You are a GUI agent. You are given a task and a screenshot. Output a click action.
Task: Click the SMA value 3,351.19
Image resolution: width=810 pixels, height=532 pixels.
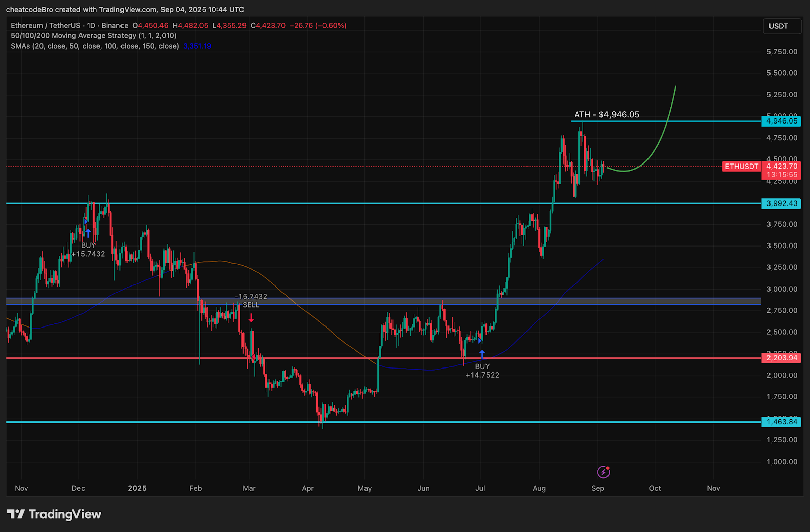[196, 46]
